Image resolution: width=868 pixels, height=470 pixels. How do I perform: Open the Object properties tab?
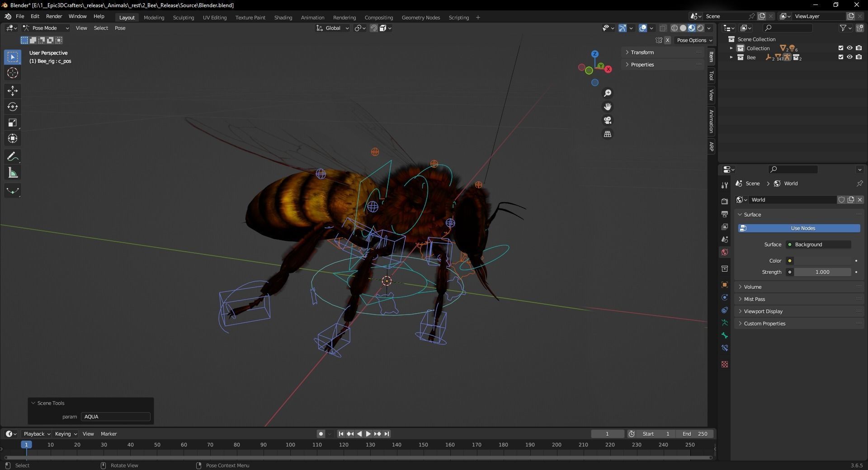coord(725,285)
